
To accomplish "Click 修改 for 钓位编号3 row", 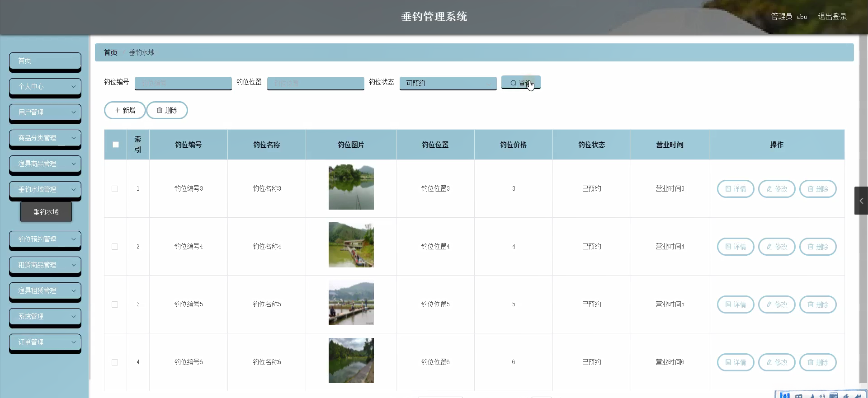I will 777,189.
